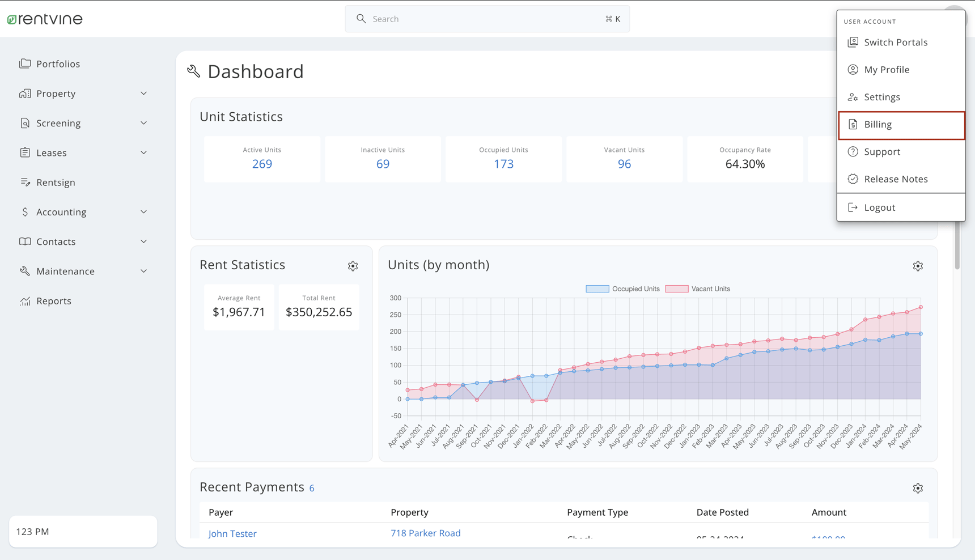Open Recent Payments gear settings

tap(917, 488)
